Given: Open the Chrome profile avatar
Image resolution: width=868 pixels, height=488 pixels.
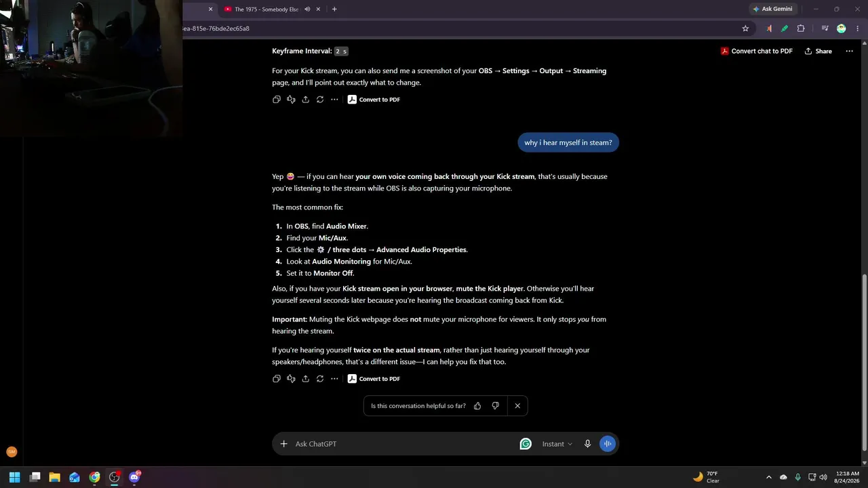Looking at the screenshot, I should (842, 28).
